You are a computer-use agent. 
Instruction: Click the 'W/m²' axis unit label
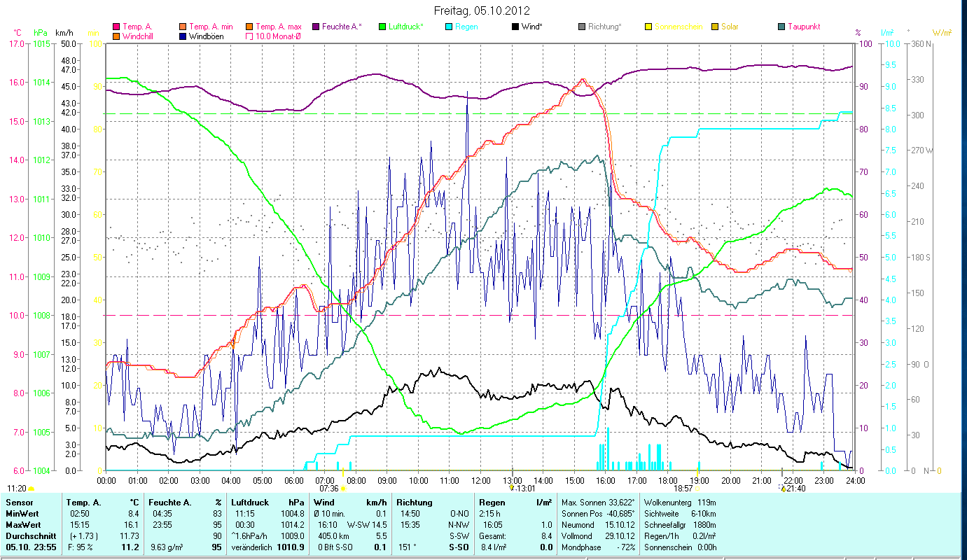[x=942, y=33]
